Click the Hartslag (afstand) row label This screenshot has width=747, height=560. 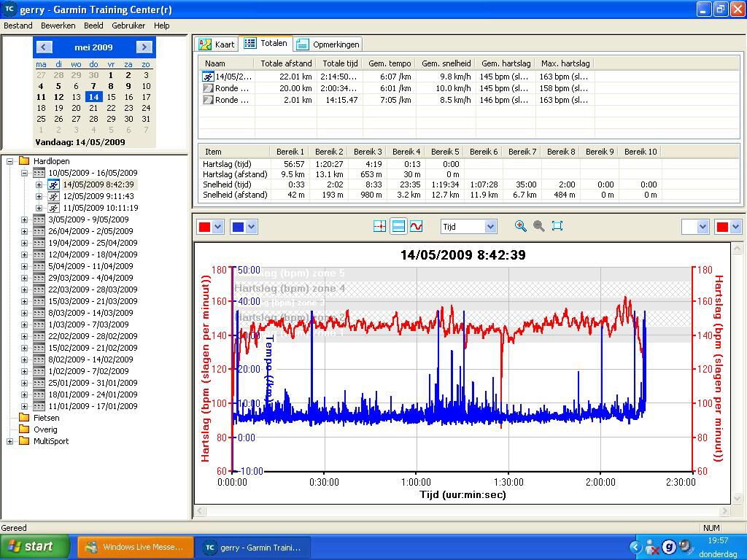click(235, 174)
